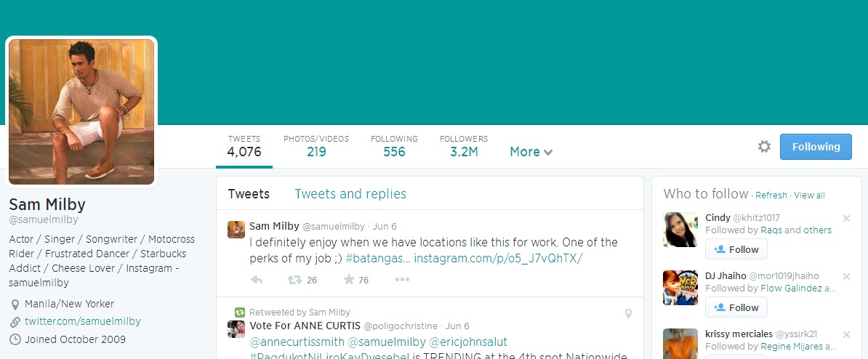Open Photos/Videos 219 stat
Viewport: 868px width, 359px height.
(x=316, y=146)
